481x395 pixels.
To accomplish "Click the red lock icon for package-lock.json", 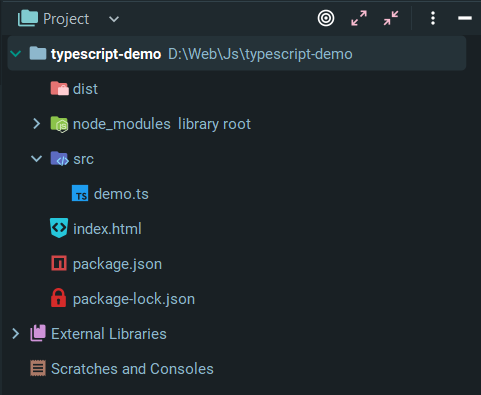I will click(x=59, y=298).
